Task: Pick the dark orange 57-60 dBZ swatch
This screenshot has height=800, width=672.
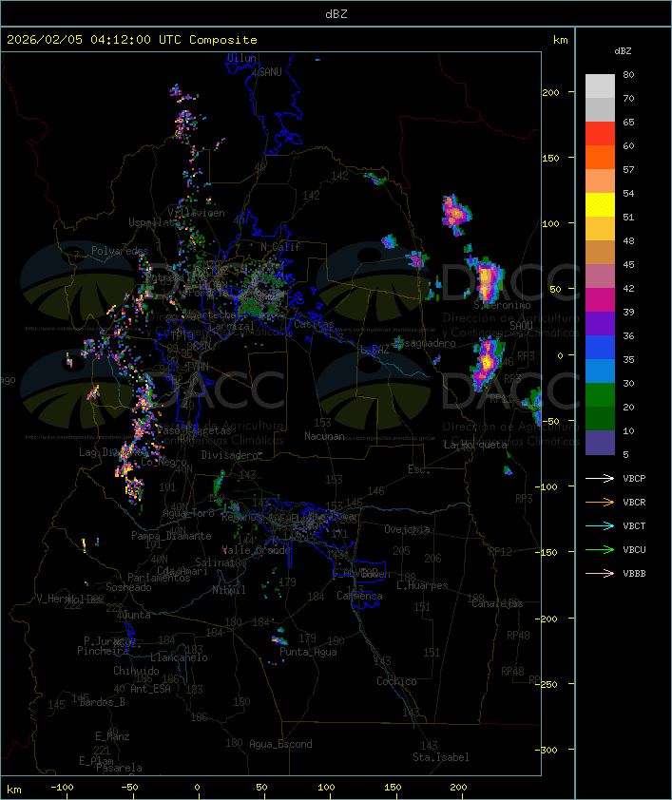Action: pyautogui.click(x=600, y=158)
